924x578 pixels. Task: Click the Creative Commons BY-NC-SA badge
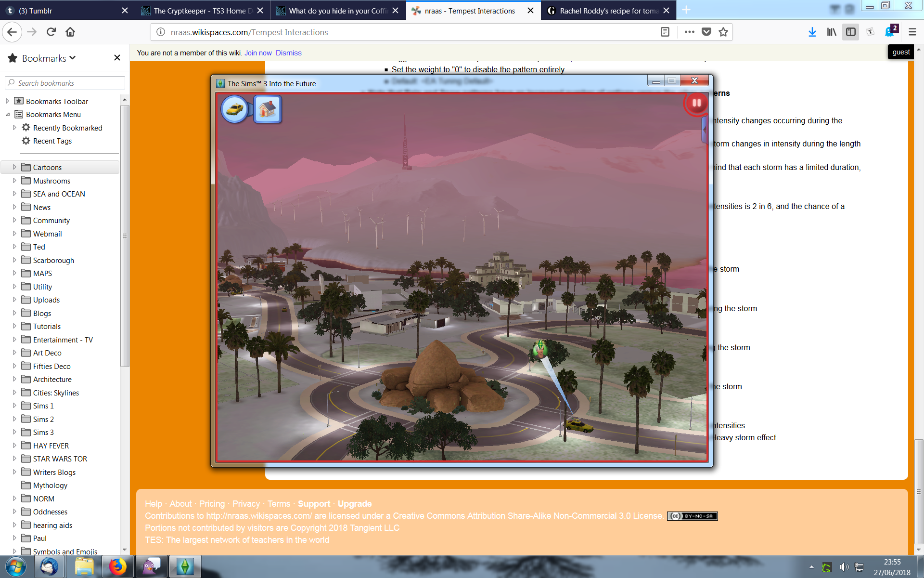pyautogui.click(x=692, y=516)
